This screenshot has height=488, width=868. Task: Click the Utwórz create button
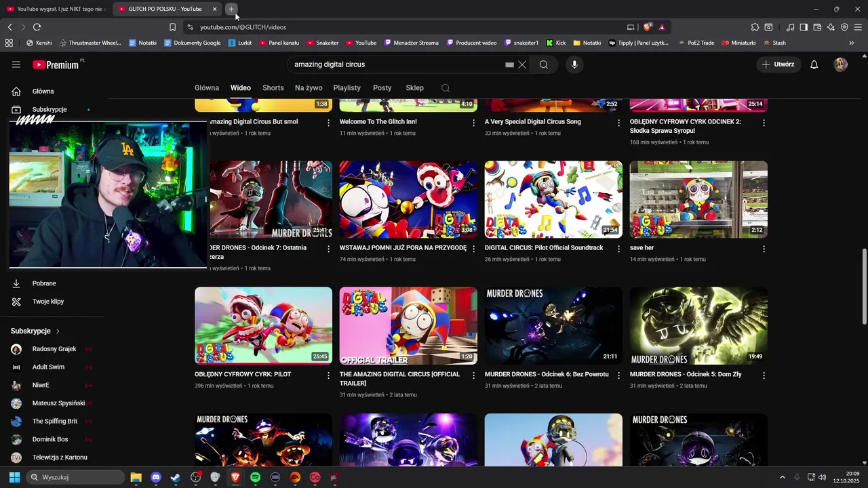(x=778, y=64)
